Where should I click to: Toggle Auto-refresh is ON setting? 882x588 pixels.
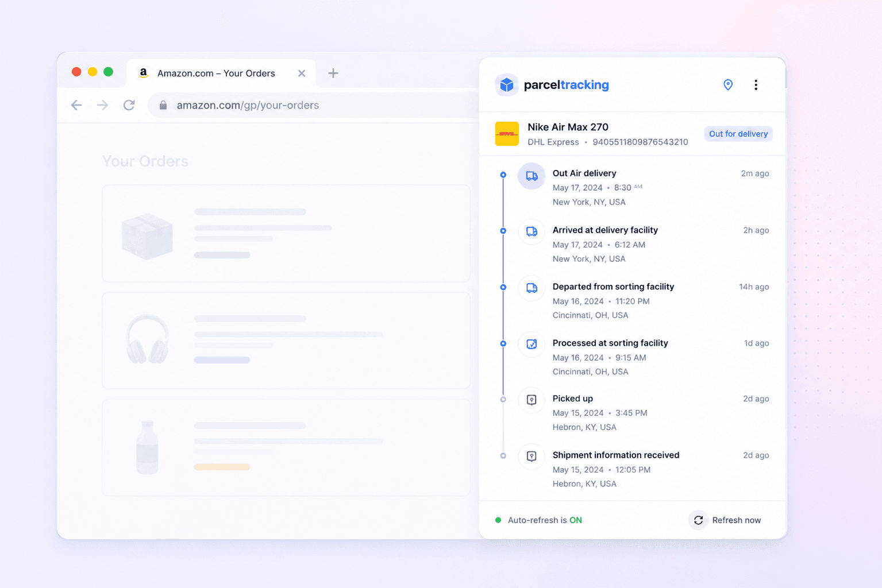pyautogui.click(x=538, y=520)
